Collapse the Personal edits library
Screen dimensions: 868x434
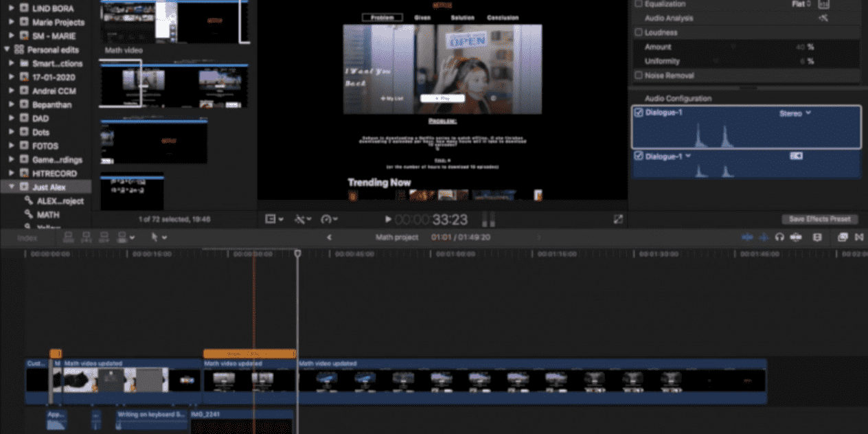pos(7,49)
